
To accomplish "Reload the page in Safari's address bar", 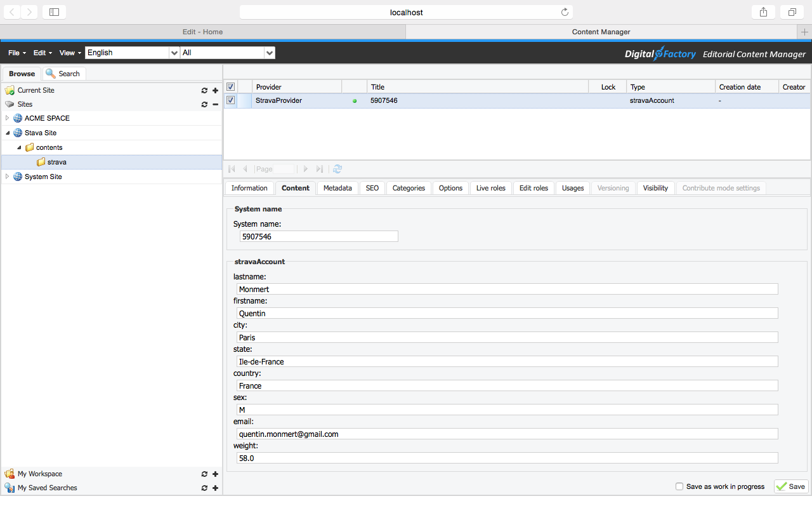I will [565, 12].
